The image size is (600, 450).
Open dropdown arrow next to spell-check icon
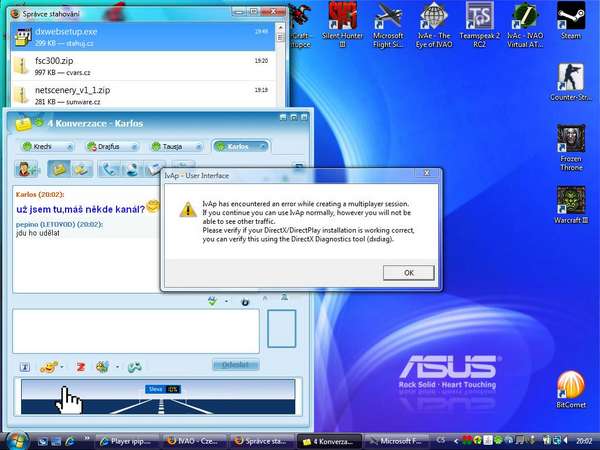226,302
